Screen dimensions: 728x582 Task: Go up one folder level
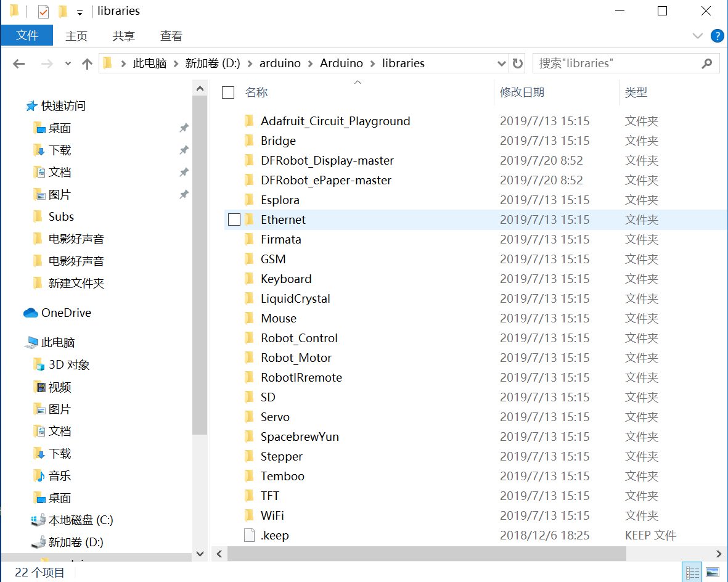click(x=87, y=64)
